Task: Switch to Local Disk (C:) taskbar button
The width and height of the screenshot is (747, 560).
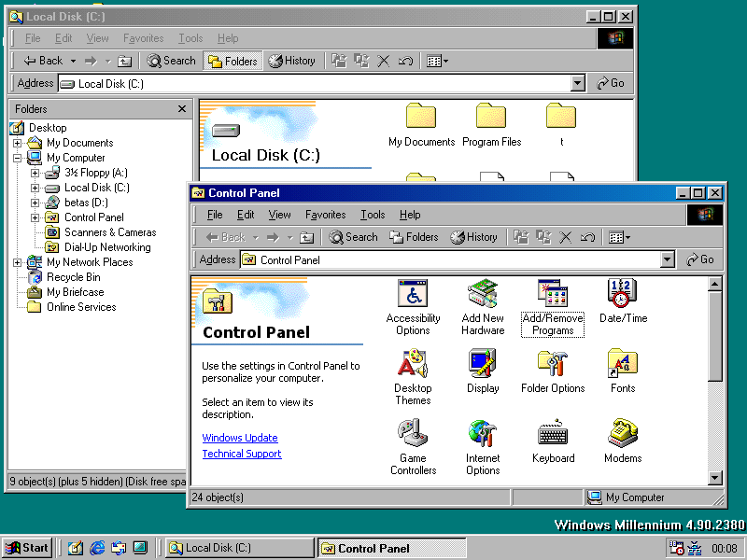Action: pyautogui.click(x=240, y=548)
